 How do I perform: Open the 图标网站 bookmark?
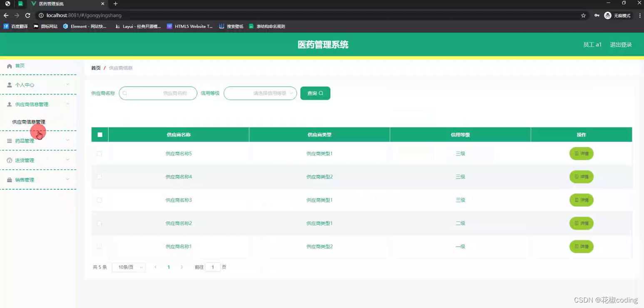pos(45,26)
